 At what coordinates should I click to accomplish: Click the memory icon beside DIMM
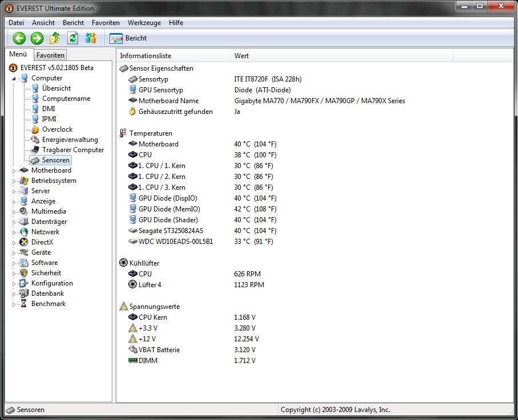[133, 360]
